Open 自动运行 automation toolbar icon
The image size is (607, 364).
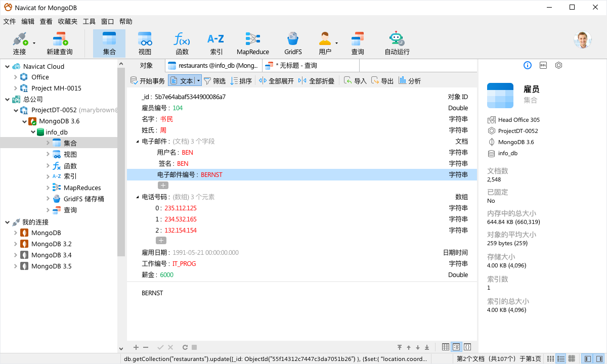(x=397, y=43)
